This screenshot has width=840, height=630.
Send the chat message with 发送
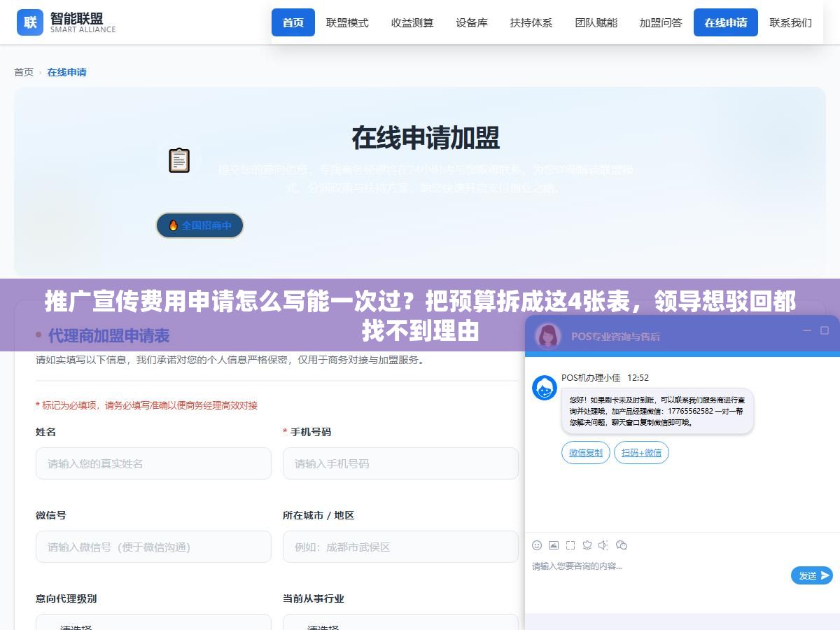pyautogui.click(x=812, y=575)
